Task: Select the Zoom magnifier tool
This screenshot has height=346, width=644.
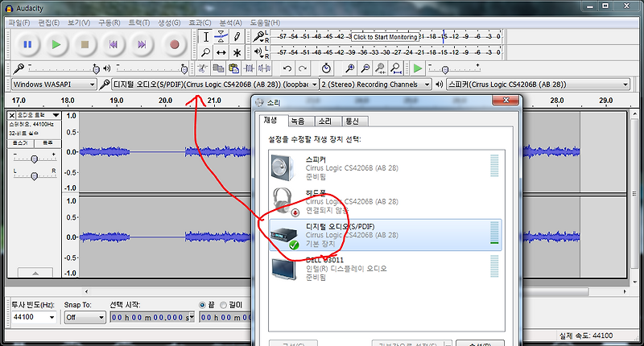Action: (x=206, y=52)
